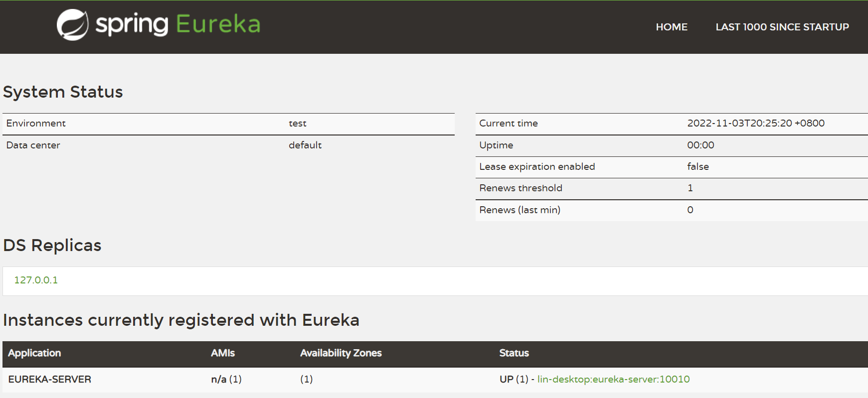Image resolution: width=868 pixels, height=398 pixels.
Task: Select the Environment label cell
Action: tap(36, 123)
